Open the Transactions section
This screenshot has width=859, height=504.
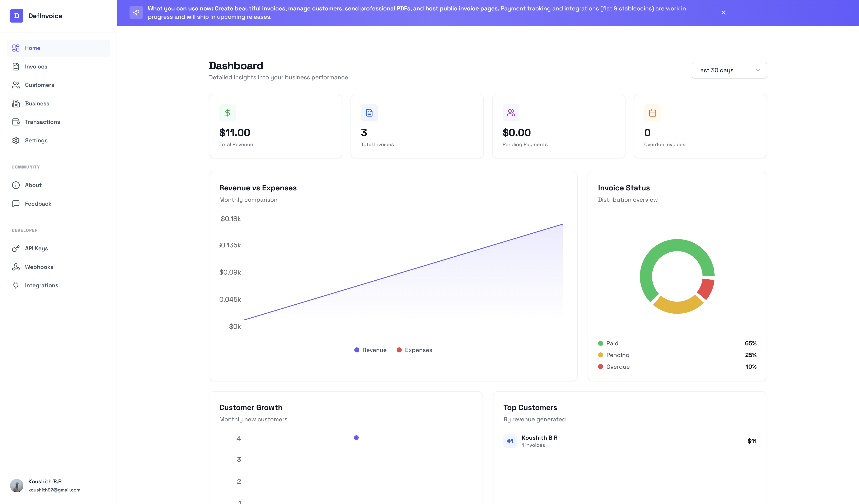tap(42, 122)
